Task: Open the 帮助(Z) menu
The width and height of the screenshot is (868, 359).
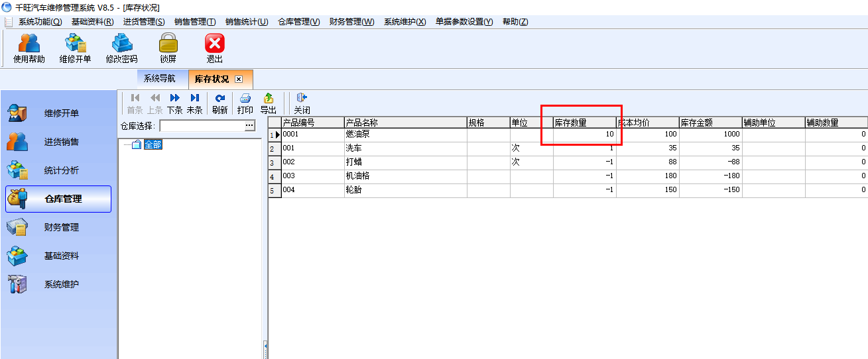Action: click(x=515, y=22)
